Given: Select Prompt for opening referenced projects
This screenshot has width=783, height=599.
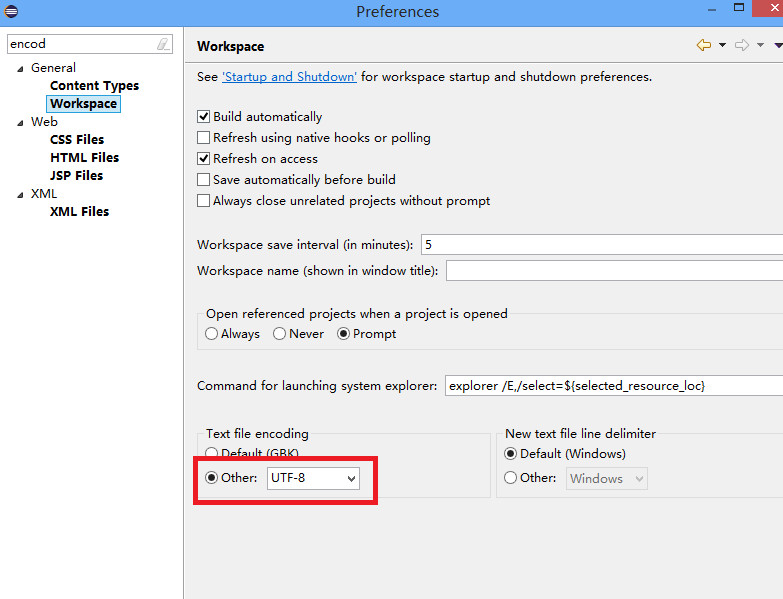Looking at the screenshot, I should click(343, 333).
